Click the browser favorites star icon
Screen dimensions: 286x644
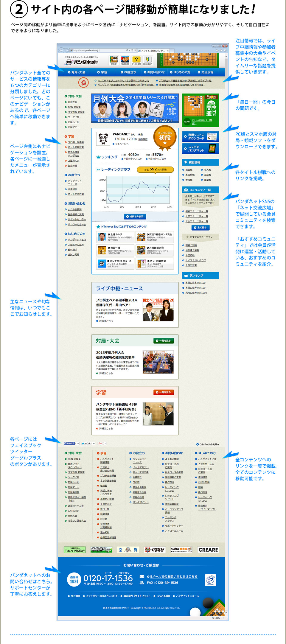point(221,50)
